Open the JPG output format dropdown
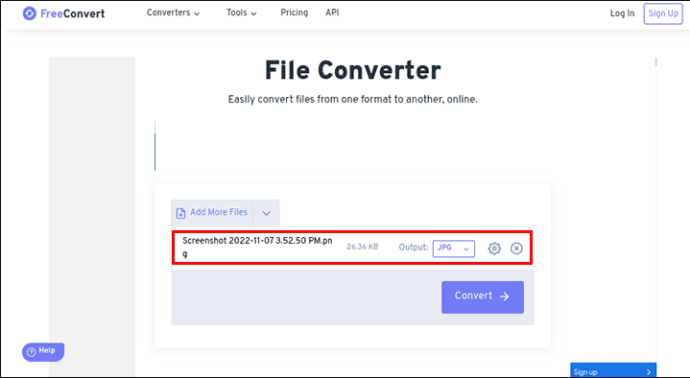 (453, 248)
